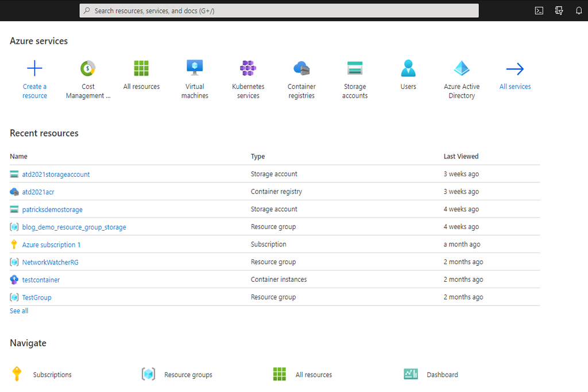Open Container registries icon
This screenshot has width=588, height=392.
click(x=301, y=68)
